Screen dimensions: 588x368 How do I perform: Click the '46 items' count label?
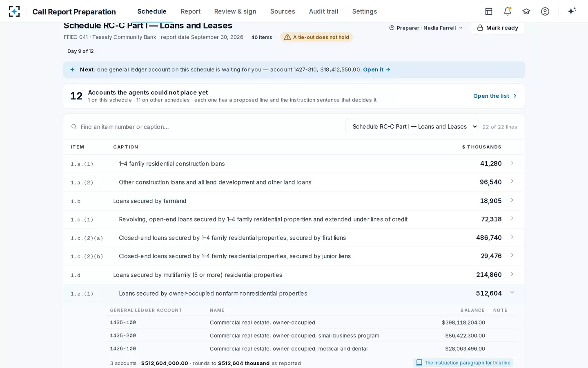tap(262, 37)
